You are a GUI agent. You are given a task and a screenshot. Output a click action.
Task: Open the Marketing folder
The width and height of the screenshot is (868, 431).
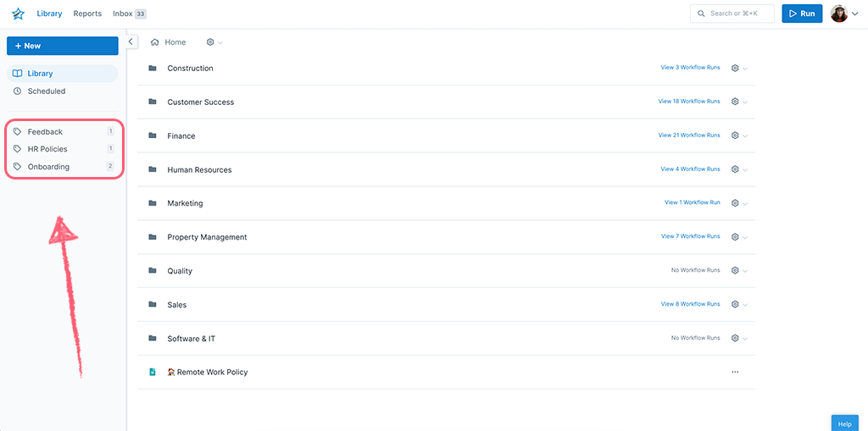(x=185, y=203)
